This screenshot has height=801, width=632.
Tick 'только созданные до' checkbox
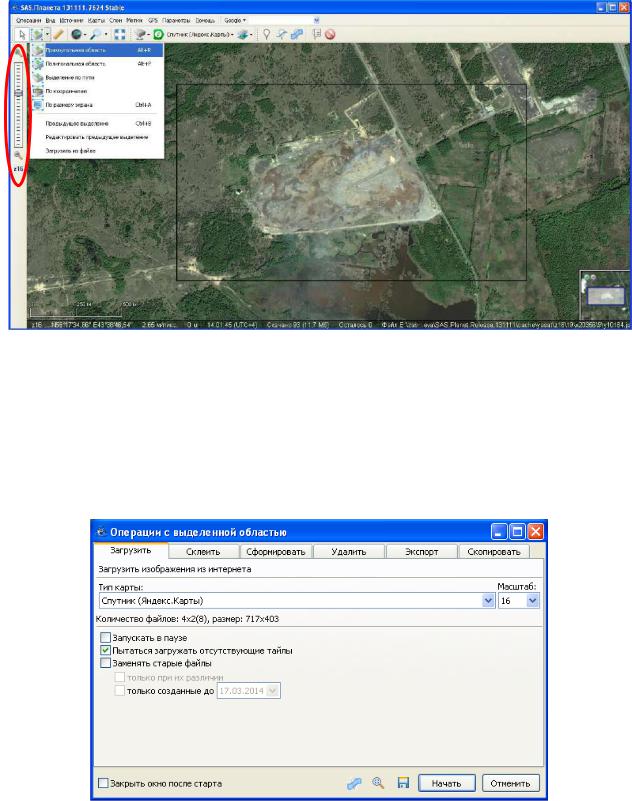click(x=120, y=691)
